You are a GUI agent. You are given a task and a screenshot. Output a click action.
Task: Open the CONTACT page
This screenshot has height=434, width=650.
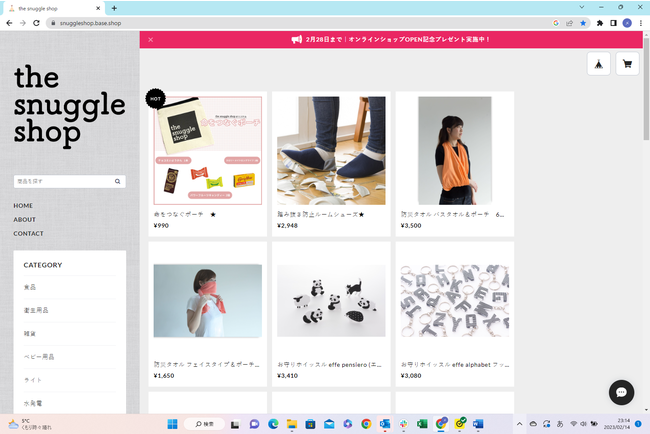click(28, 234)
